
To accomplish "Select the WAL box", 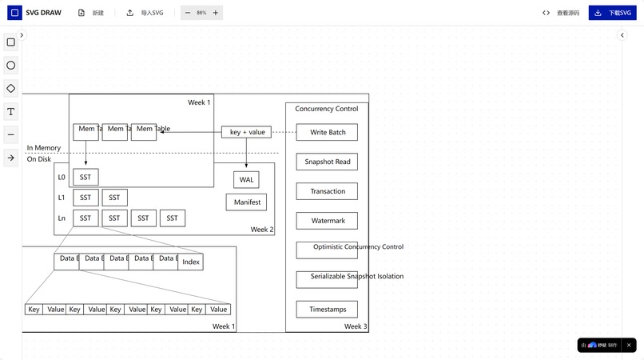I will tap(246, 180).
